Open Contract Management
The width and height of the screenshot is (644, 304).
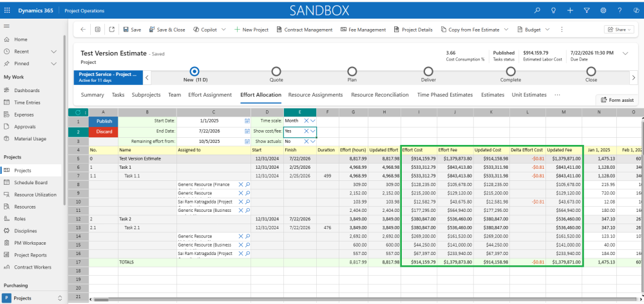click(x=305, y=30)
